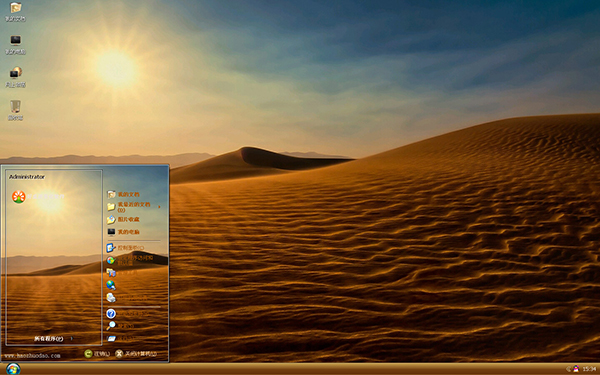Open My Documents icon on the desktop
The image size is (600, 375).
16,11
